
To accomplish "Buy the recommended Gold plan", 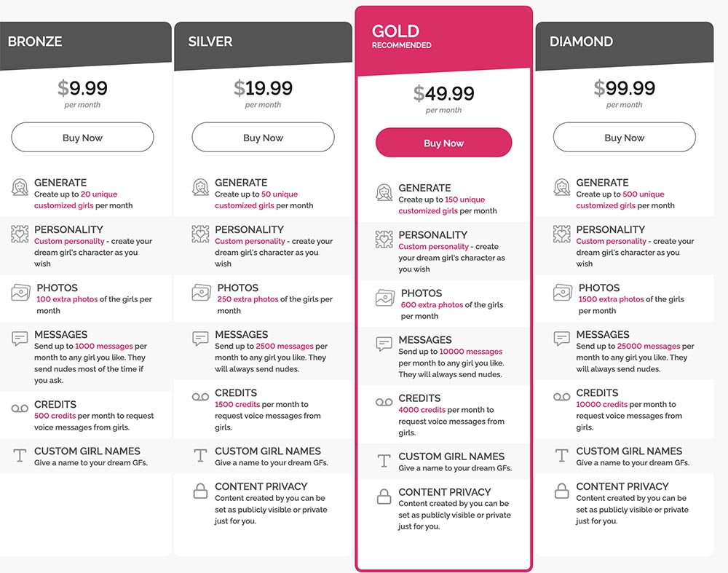I will tap(443, 143).
